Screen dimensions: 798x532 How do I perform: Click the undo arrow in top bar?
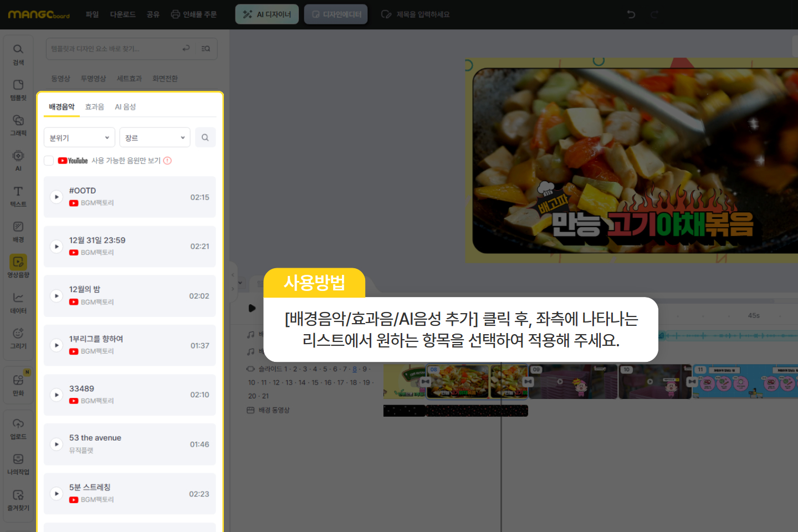point(631,14)
